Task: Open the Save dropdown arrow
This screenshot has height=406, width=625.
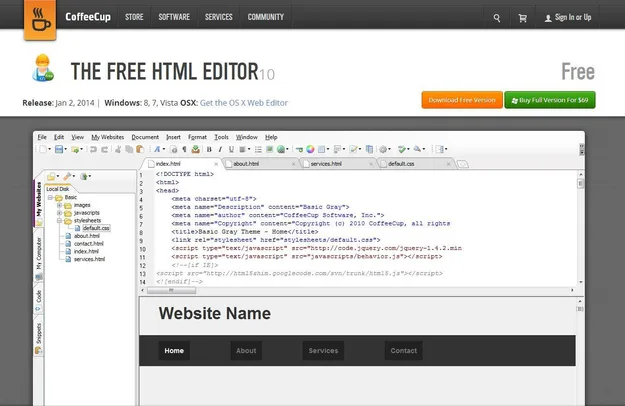Action: [65, 149]
